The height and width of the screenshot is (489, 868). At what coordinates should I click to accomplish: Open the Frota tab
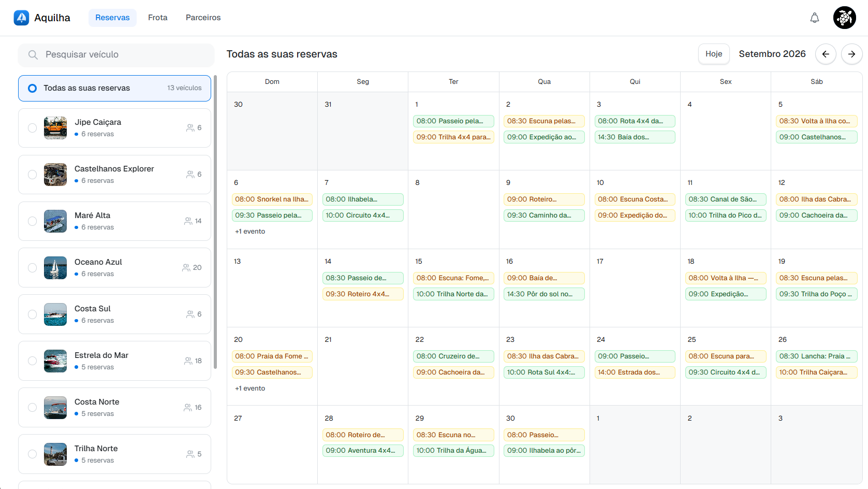point(158,18)
